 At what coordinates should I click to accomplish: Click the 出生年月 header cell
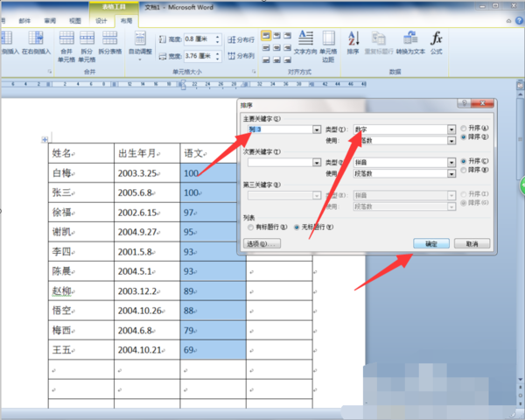click(147, 153)
